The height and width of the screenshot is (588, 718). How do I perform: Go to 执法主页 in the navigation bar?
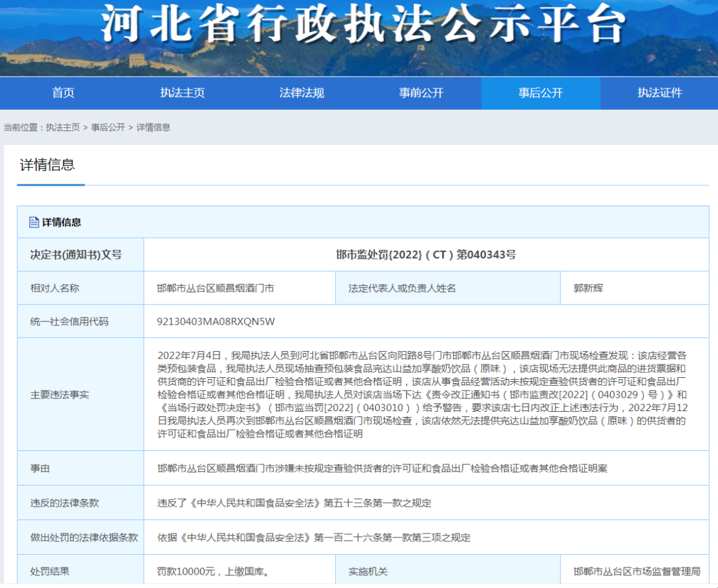click(182, 93)
